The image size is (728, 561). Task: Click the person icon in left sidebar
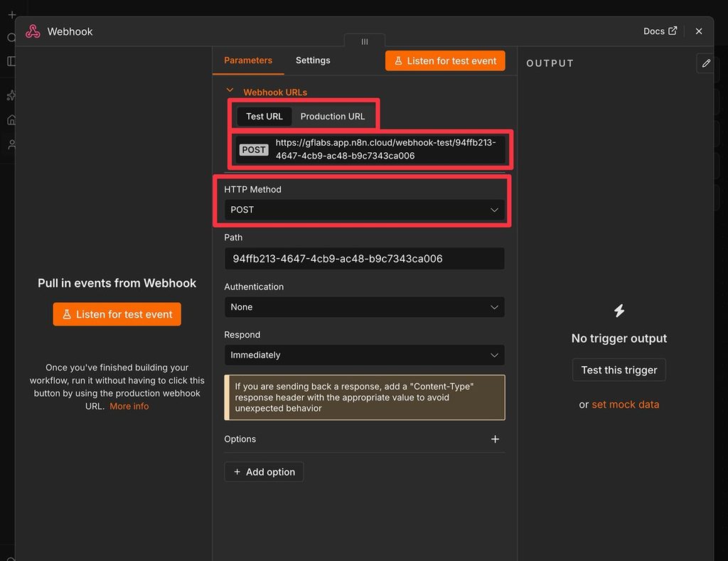click(x=12, y=144)
